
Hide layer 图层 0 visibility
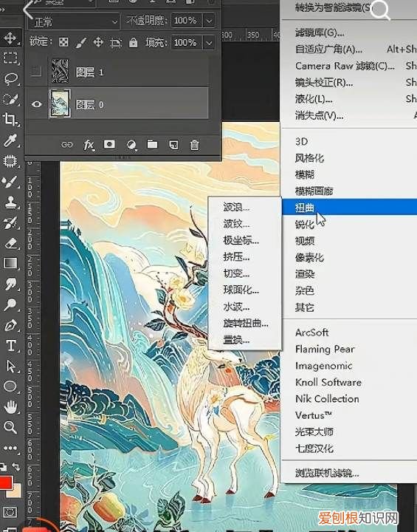37,104
